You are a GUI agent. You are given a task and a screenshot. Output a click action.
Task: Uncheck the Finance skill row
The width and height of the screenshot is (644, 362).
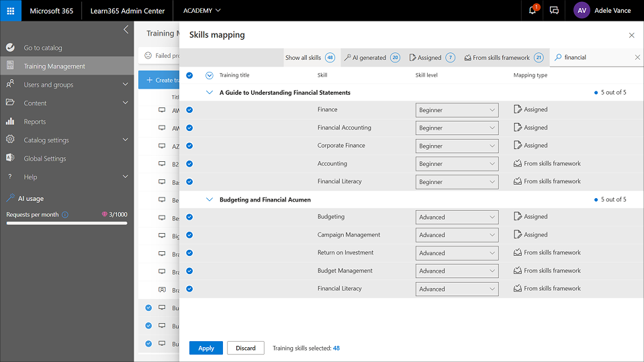click(189, 109)
